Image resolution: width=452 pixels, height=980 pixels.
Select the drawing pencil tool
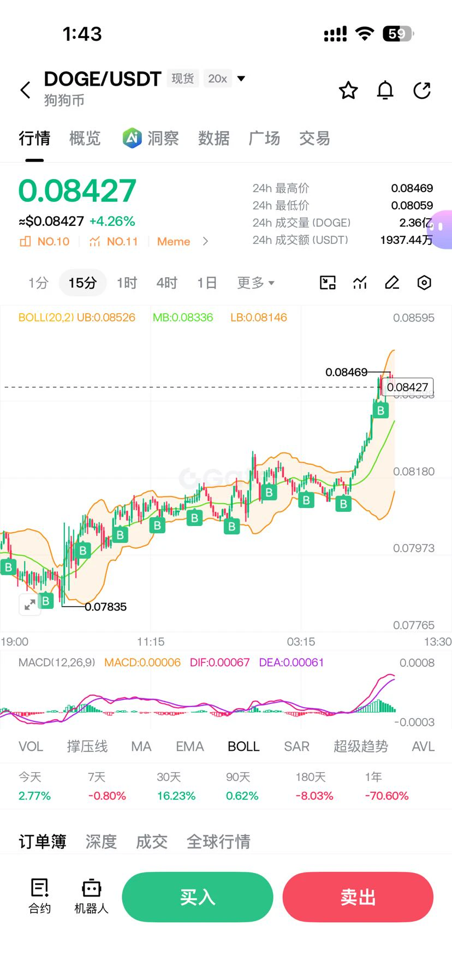coord(392,283)
